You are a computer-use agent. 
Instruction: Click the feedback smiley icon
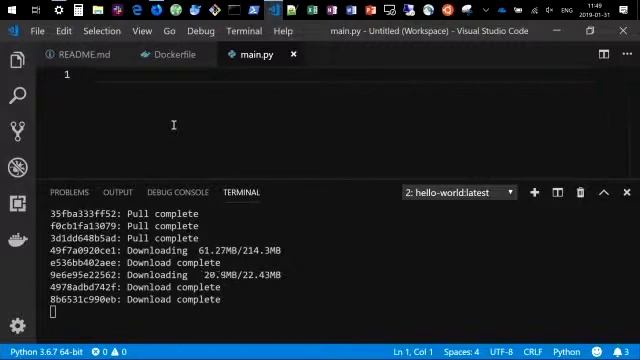[597, 352]
